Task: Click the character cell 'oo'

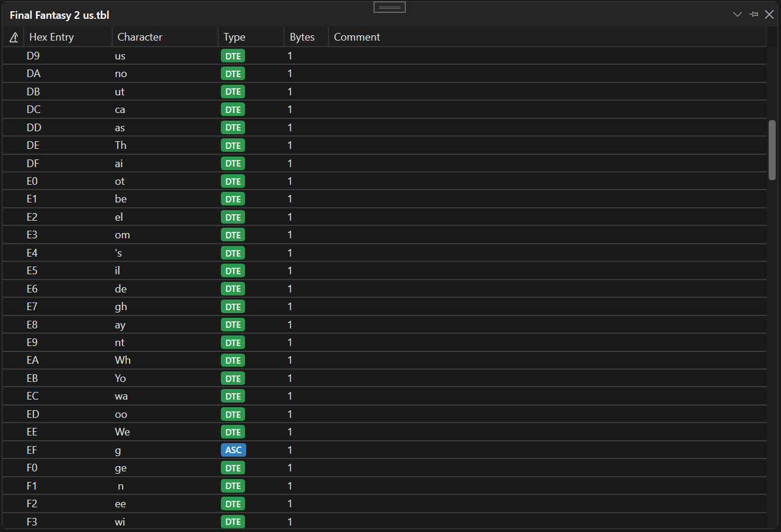Action: coord(121,414)
